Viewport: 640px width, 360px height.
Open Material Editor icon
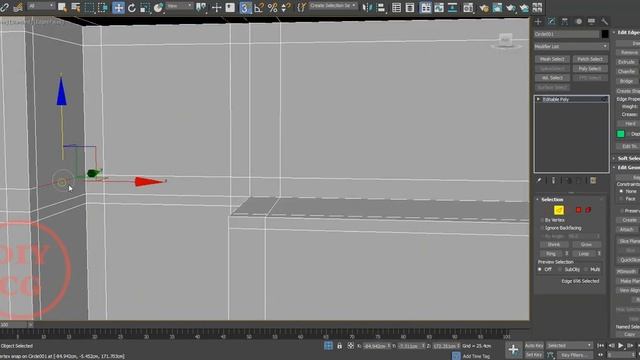coord(468,7)
